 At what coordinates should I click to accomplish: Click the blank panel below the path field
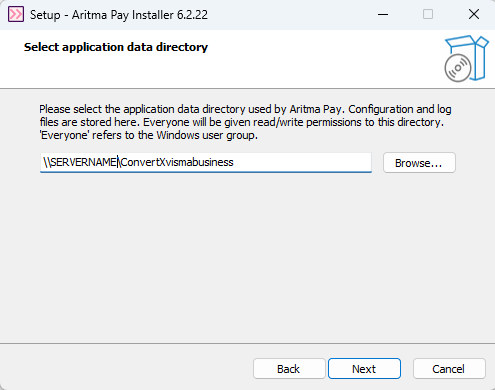(x=247, y=257)
